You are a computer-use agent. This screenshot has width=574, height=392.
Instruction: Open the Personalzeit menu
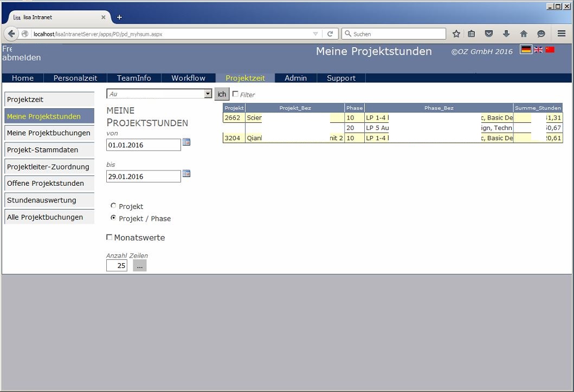(75, 78)
